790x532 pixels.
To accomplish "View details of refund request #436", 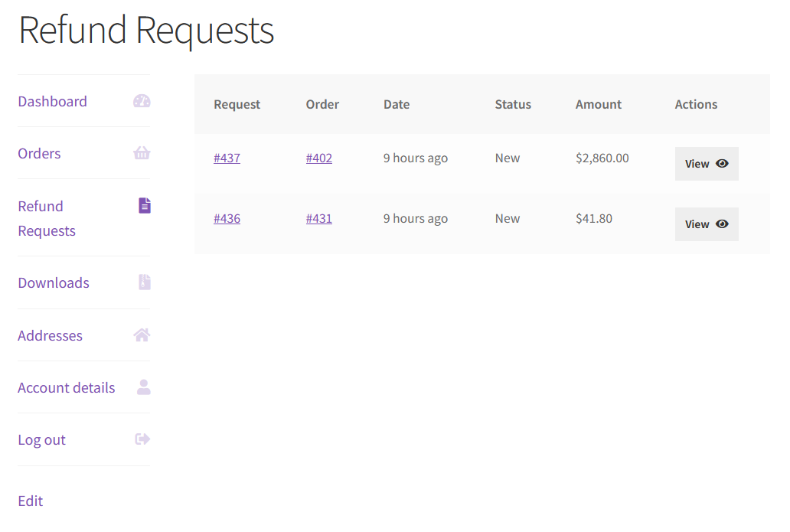I will (705, 224).
